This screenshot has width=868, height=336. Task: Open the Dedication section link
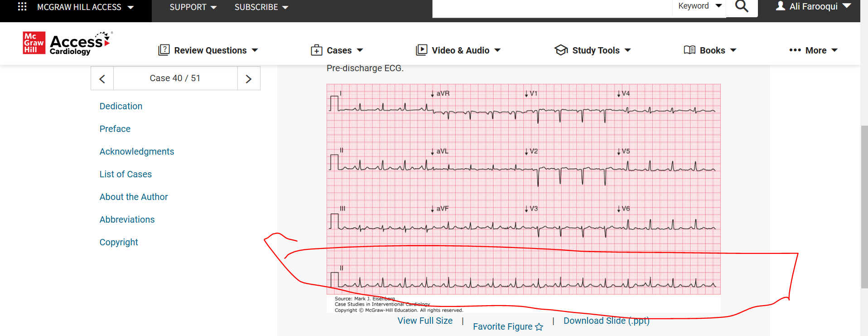[121, 106]
